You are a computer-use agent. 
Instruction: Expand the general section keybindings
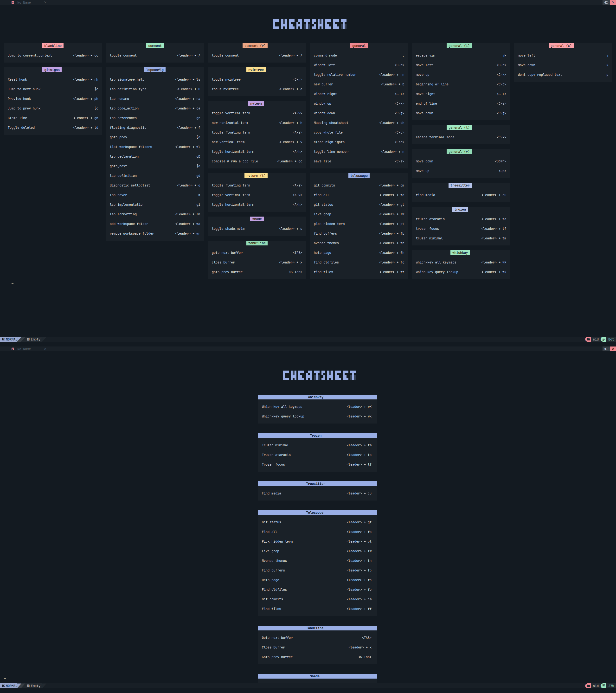coord(358,46)
